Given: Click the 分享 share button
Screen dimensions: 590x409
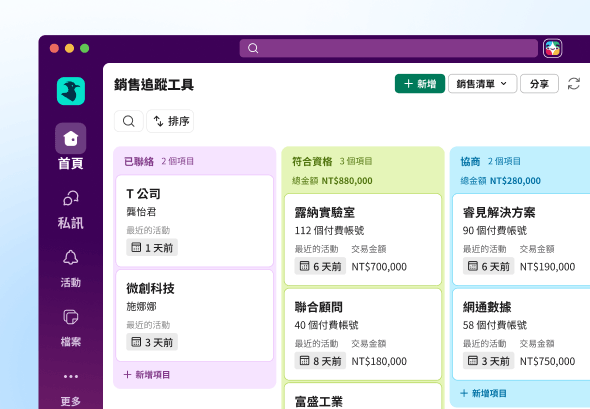Looking at the screenshot, I should (539, 84).
